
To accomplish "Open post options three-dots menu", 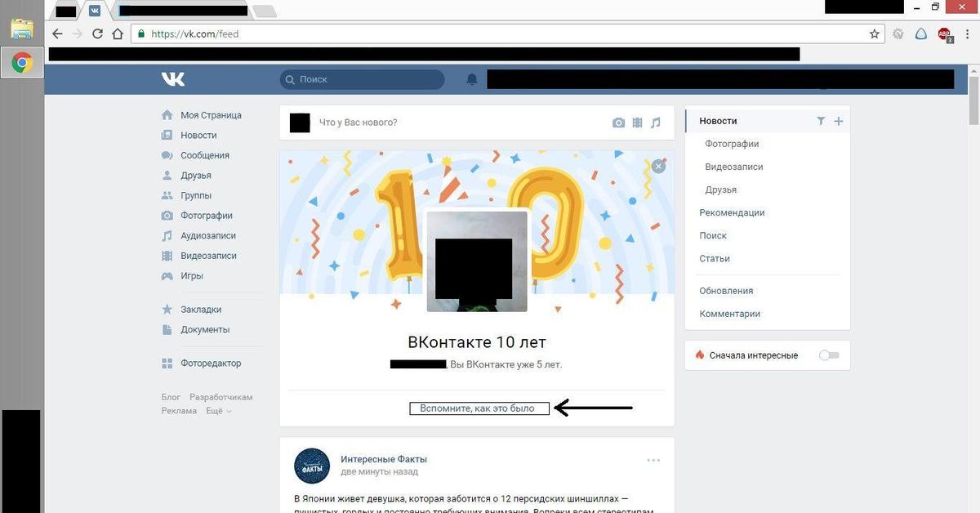I will point(653,461).
